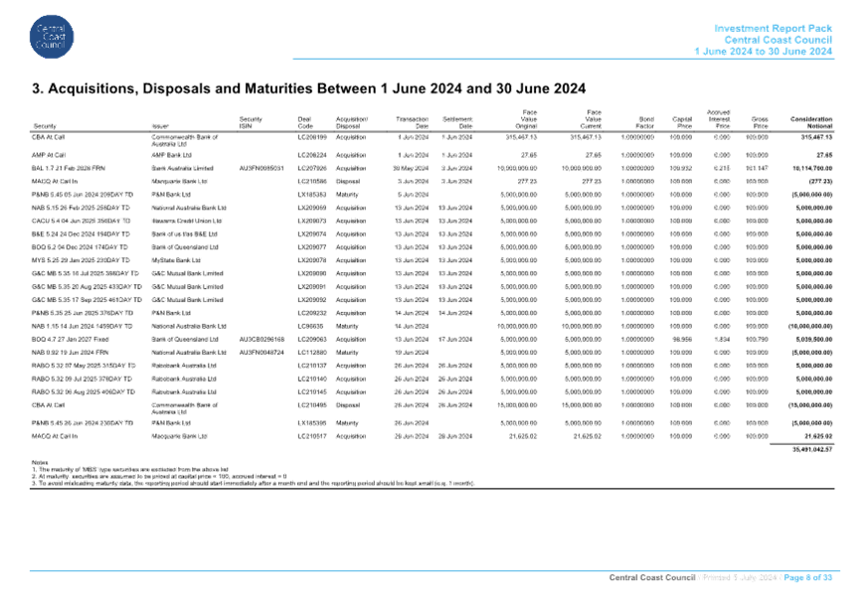Image resolution: width=868 pixels, height=614 pixels.
Task: Select the 'Transaction Date' column header
Action: pos(412,123)
